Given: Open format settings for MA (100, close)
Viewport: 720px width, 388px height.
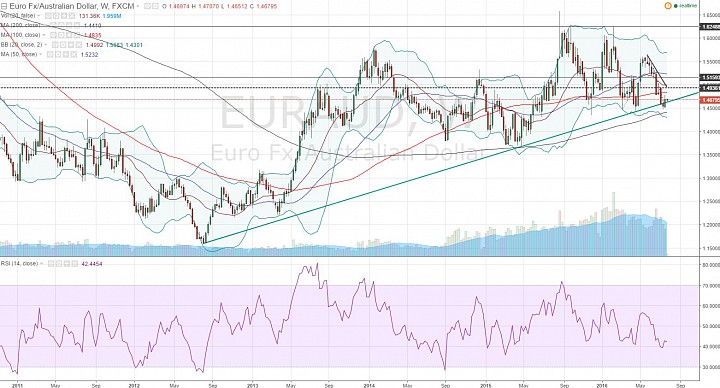Looking at the screenshot, I should [61, 35].
